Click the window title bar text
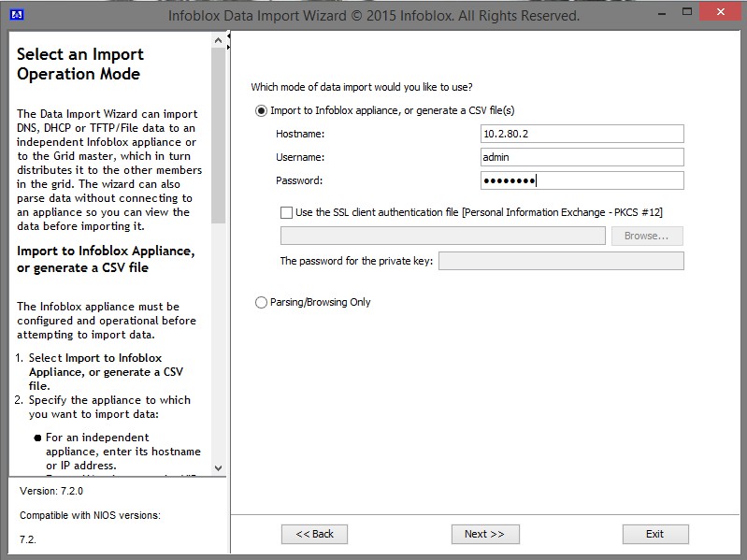Viewport: 747px width, 560px height. [373, 16]
